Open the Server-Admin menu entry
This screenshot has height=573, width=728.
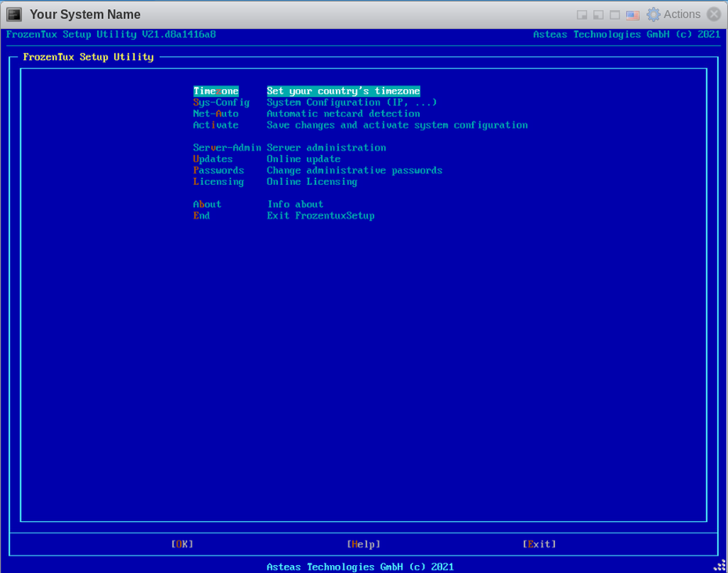point(227,147)
